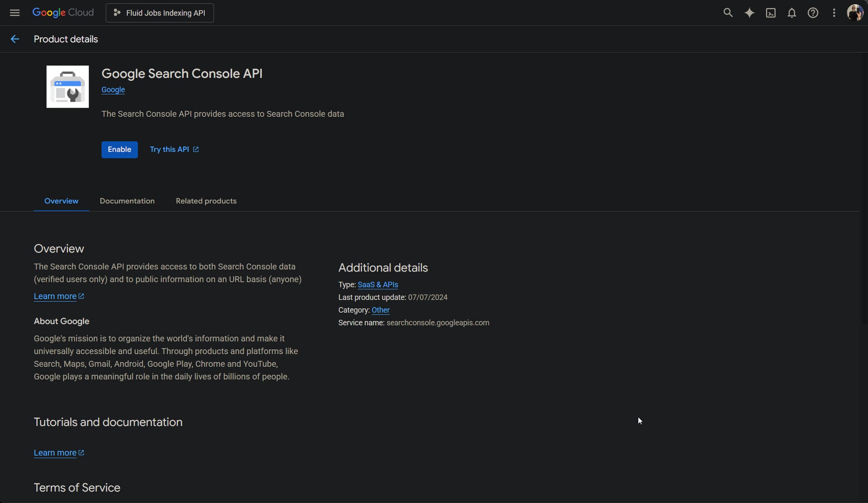Select the Overview tab

tap(61, 201)
